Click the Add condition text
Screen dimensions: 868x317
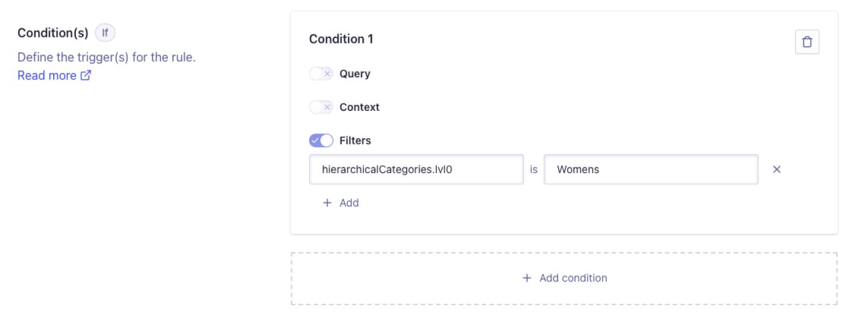pos(573,278)
